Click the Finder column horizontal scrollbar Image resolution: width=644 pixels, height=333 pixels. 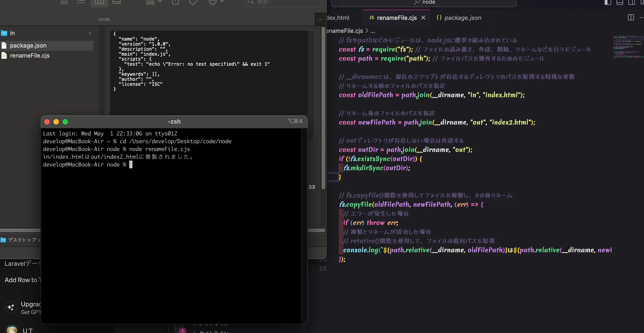[x=20, y=230]
